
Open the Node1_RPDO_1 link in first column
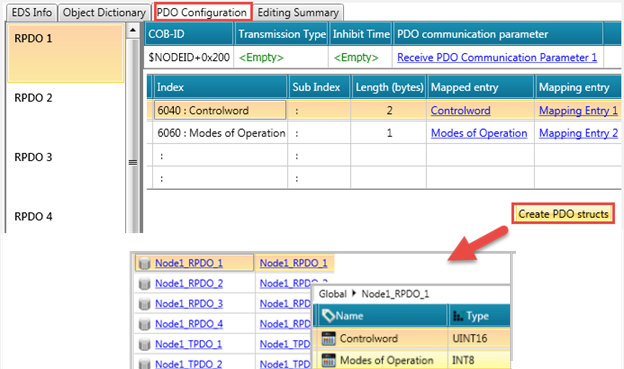(x=189, y=263)
